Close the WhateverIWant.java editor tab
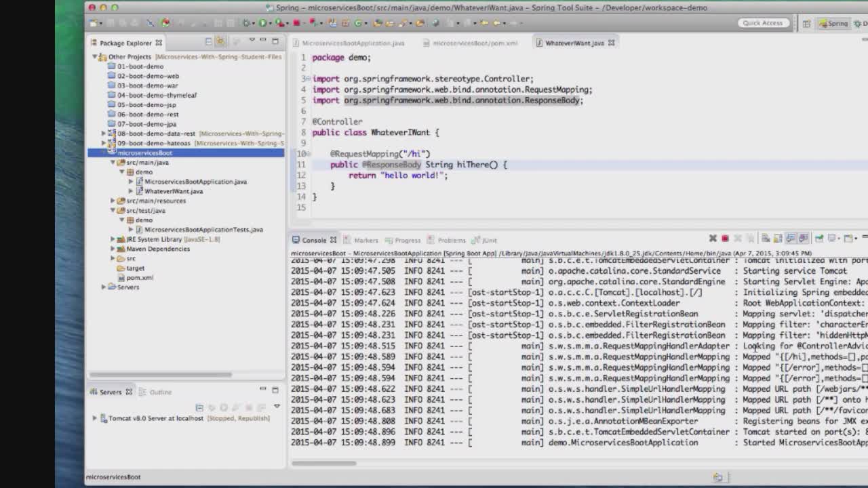The image size is (868, 488). pos(611,43)
